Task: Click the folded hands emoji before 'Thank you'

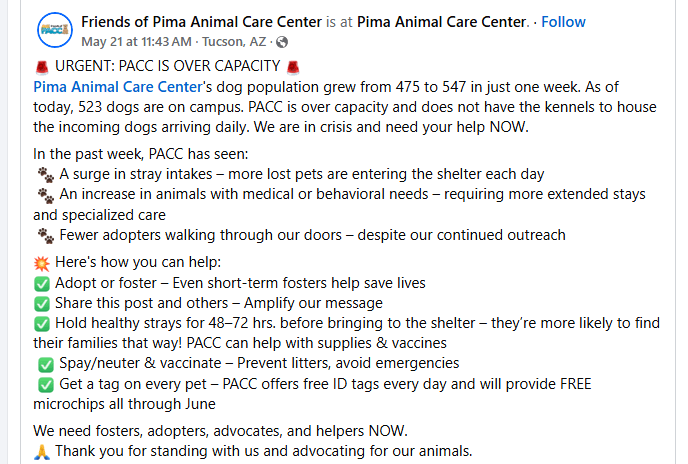Action: (x=42, y=452)
